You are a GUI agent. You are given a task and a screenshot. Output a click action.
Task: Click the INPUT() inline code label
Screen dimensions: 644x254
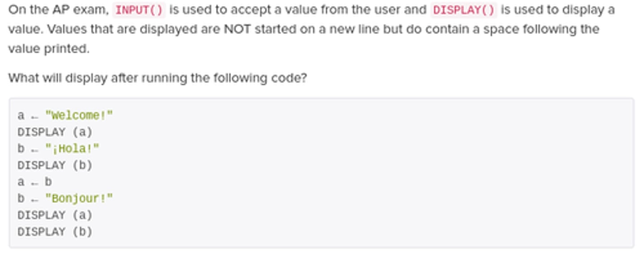tap(139, 10)
